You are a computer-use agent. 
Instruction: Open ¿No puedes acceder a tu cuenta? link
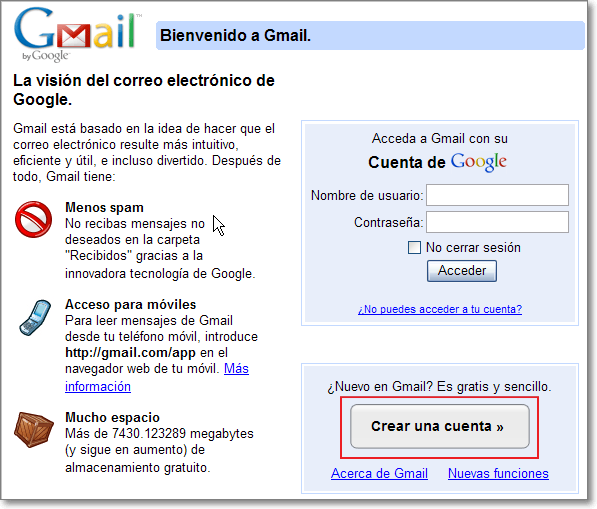[440, 309]
